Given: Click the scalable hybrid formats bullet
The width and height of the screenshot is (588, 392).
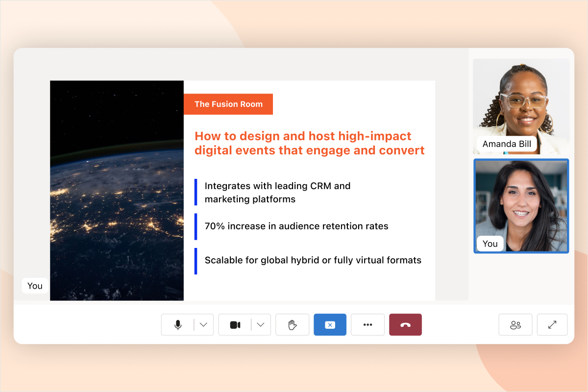Looking at the screenshot, I should coord(313,261).
